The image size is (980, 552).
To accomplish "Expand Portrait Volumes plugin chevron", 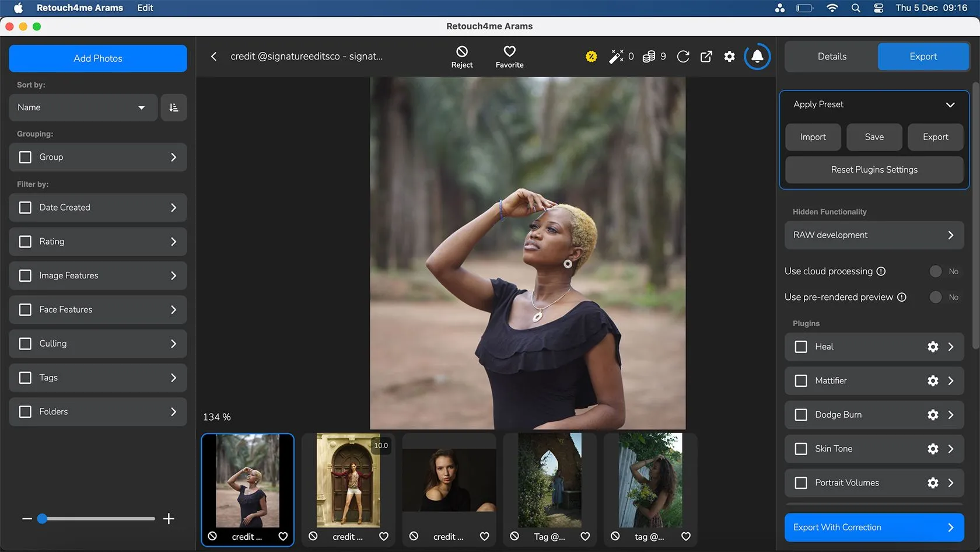I will [951, 483].
